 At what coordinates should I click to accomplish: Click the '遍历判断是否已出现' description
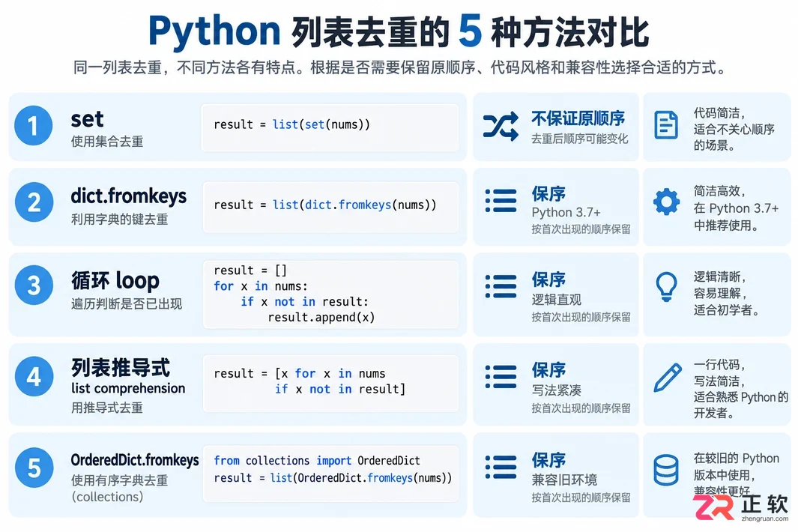(126, 304)
